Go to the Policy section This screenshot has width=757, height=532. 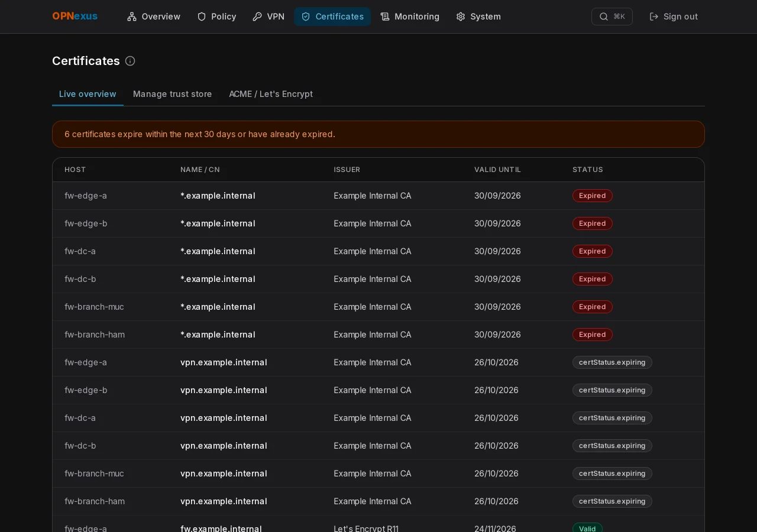(x=216, y=17)
